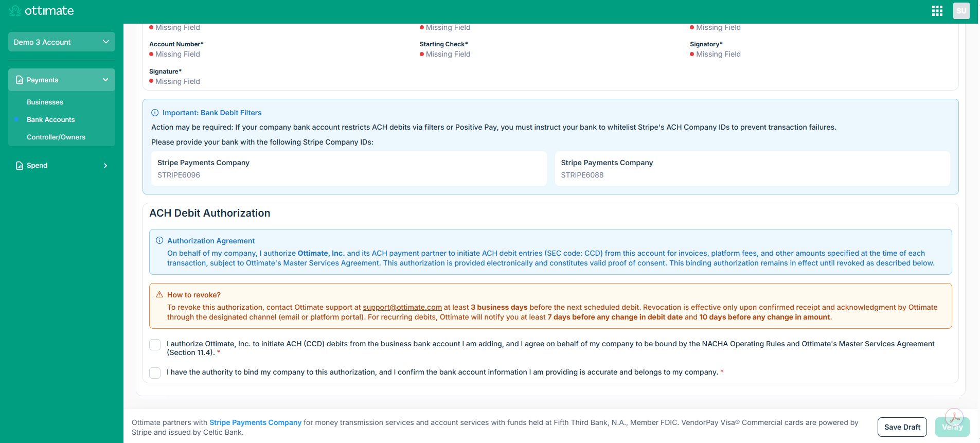Click the floating PDF Acrobat icon

click(954, 417)
